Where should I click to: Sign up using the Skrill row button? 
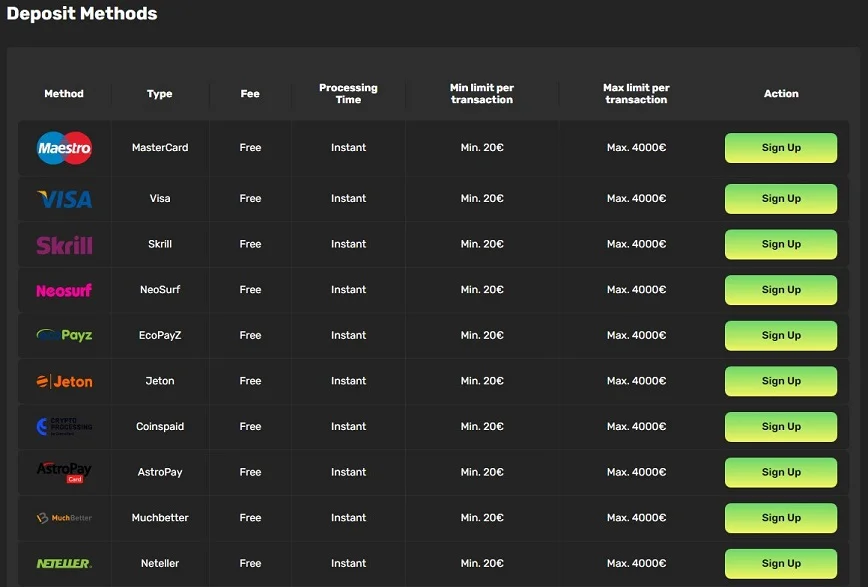(781, 244)
